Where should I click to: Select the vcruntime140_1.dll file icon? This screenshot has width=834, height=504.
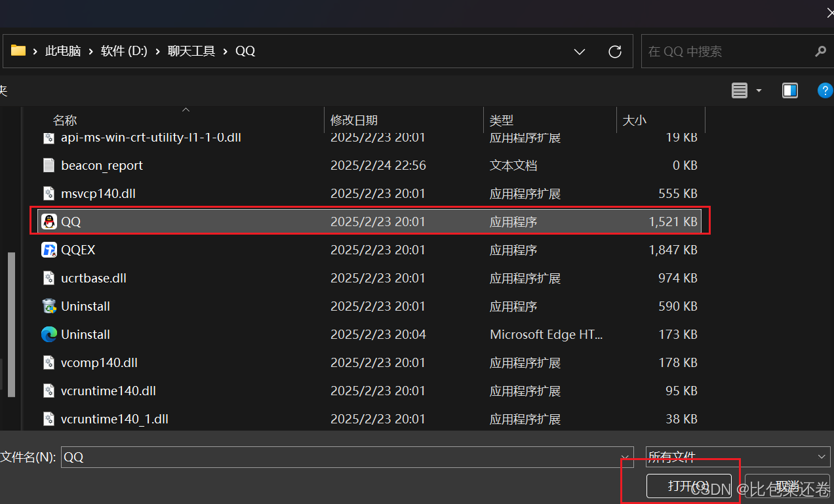point(49,419)
